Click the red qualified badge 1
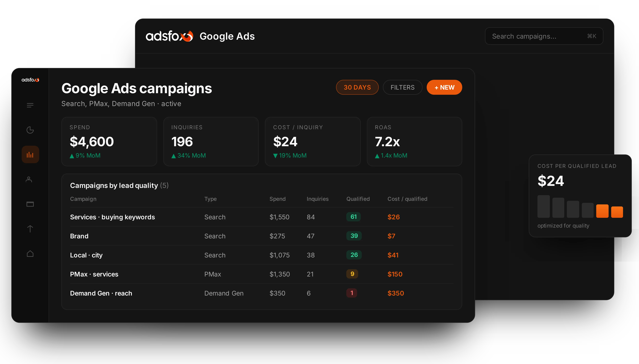 (x=352, y=293)
